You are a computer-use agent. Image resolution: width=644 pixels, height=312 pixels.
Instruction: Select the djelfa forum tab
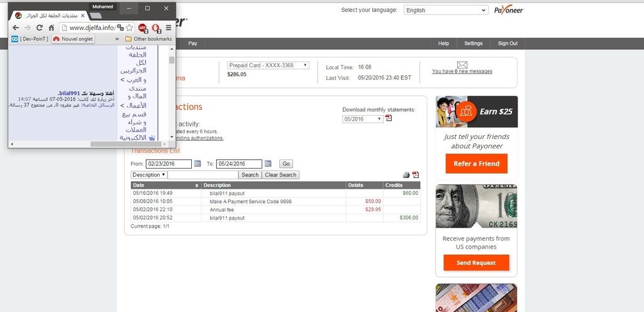(49, 16)
